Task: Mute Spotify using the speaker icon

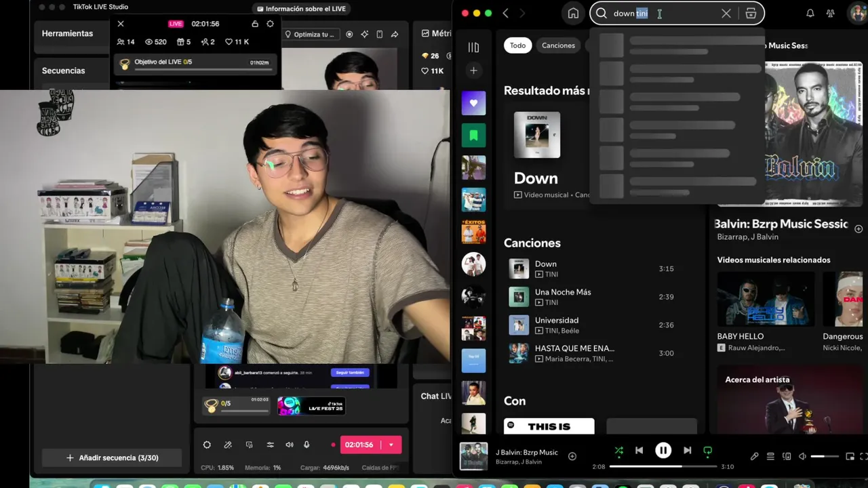Action: point(803,456)
